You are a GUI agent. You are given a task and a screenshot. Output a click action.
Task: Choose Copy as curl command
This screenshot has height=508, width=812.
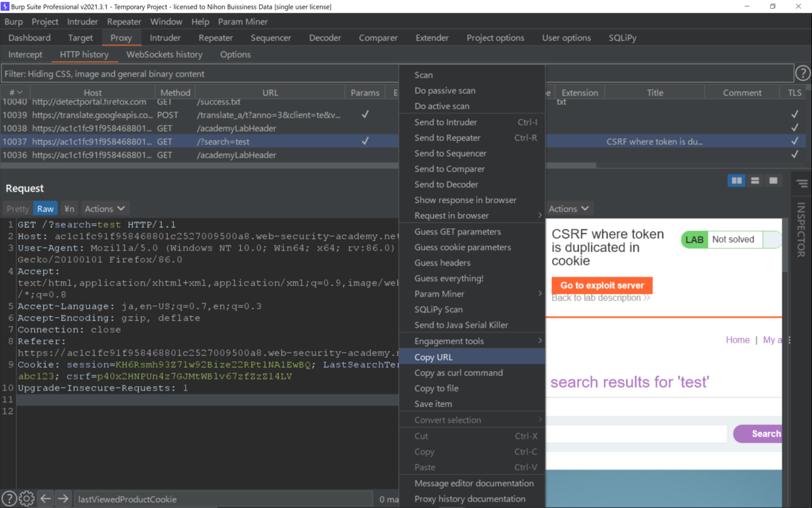[472, 373]
